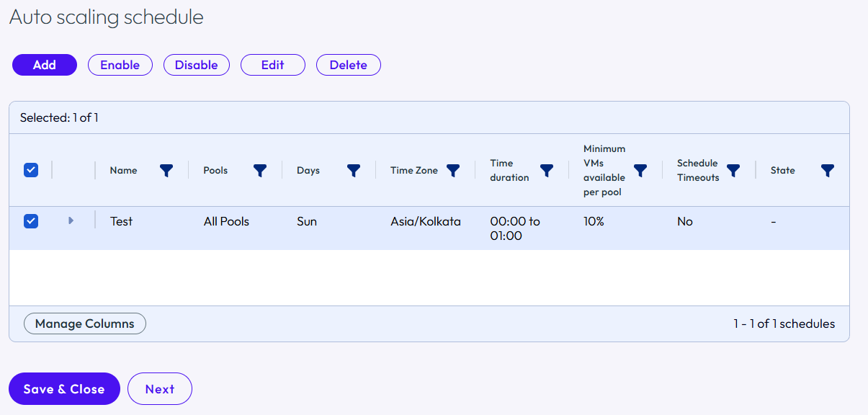Image resolution: width=868 pixels, height=415 pixels.
Task: Open filter for State column
Action: [x=828, y=171]
